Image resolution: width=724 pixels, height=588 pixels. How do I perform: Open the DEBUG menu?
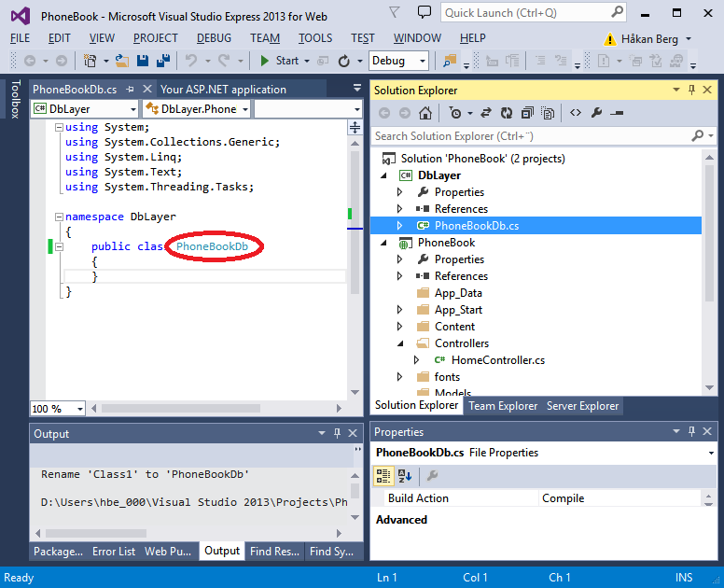coord(214,38)
